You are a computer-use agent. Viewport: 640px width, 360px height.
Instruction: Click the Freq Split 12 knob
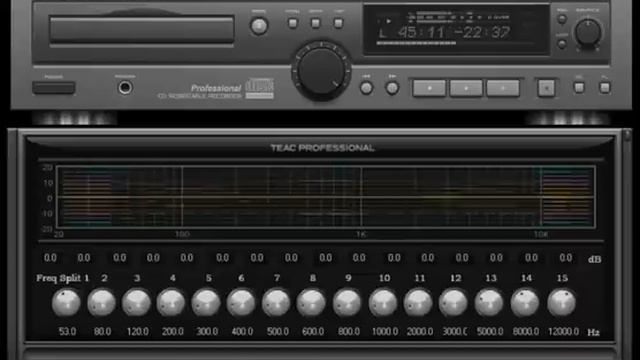pyautogui.click(x=453, y=302)
